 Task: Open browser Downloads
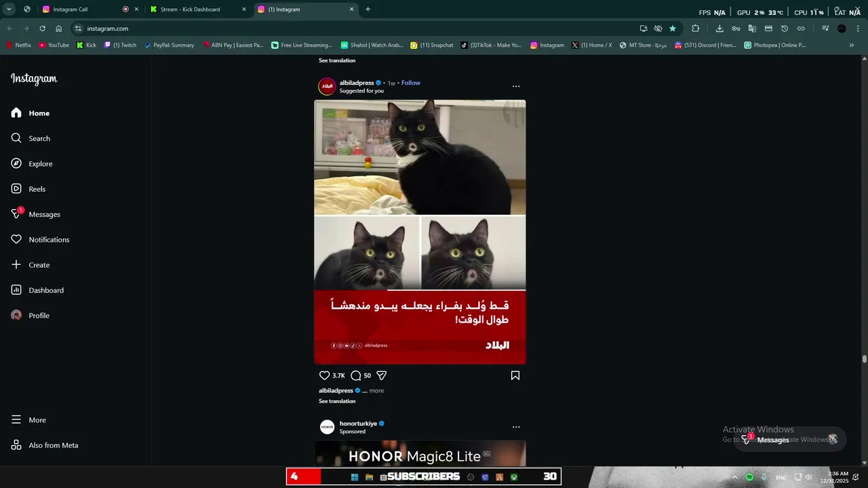(x=719, y=28)
